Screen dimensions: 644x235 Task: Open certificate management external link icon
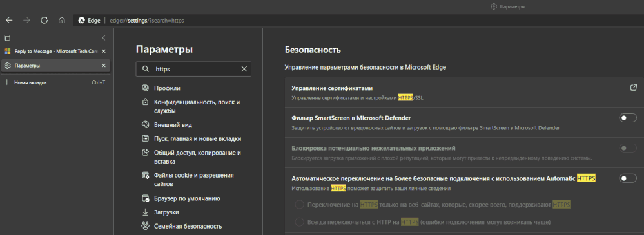(x=633, y=88)
